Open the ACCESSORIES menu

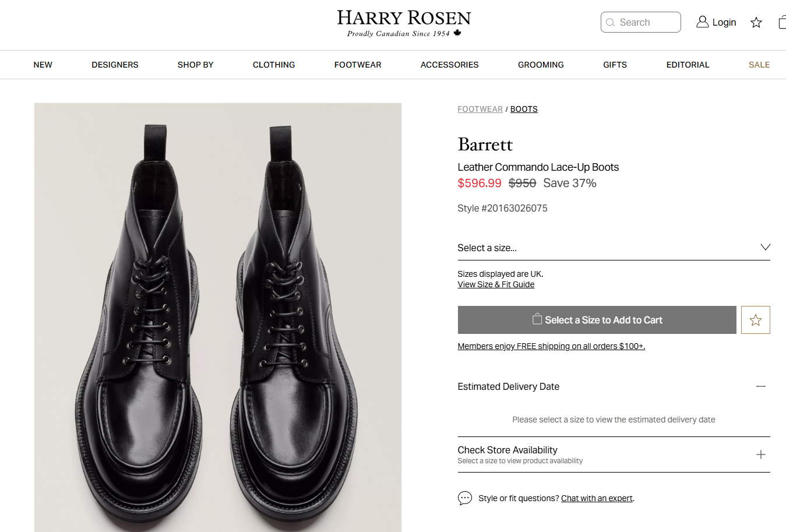click(x=450, y=65)
